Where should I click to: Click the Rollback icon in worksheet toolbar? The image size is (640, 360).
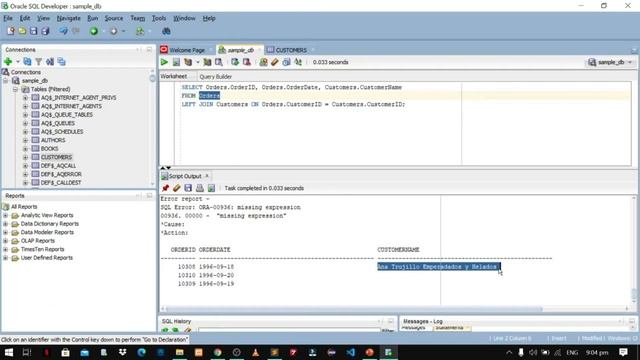pyautogui.click(x=247, y=62)
